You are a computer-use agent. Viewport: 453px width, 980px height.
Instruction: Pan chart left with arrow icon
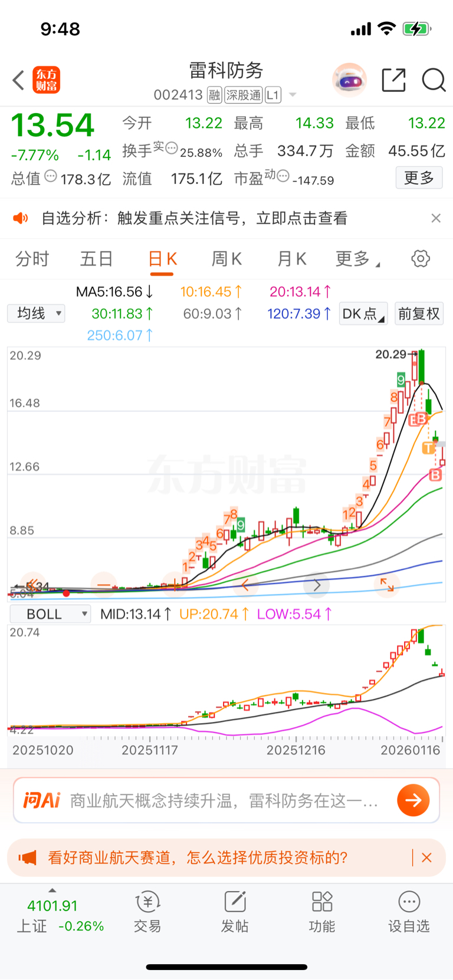pos(245,585)
